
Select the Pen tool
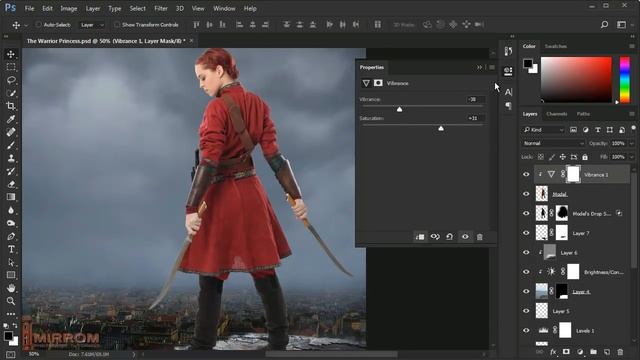pyautogui.click(x=11, y=236)
